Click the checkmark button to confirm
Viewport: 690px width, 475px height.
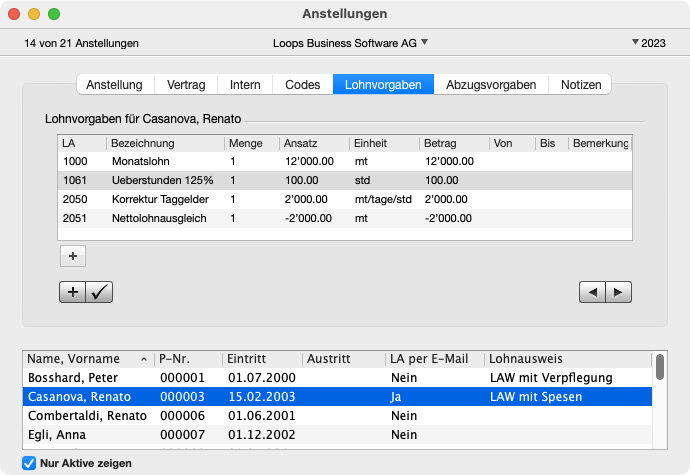click(x=100, y=292)
